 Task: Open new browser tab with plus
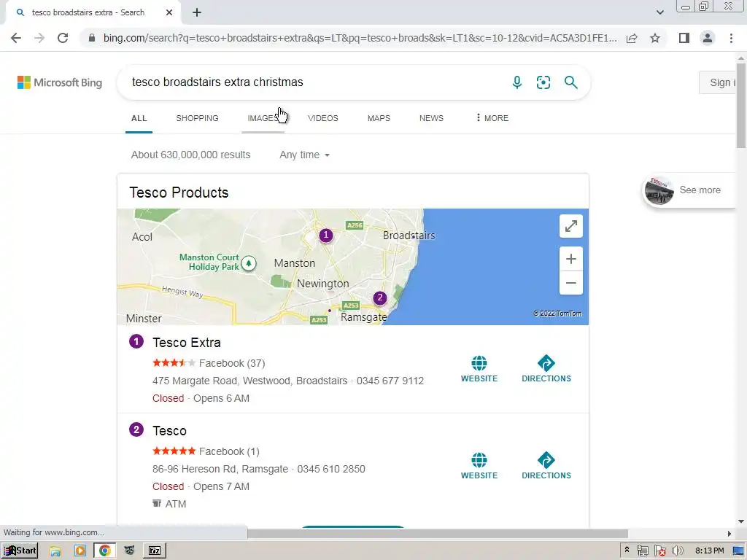[x=197, y=13]
